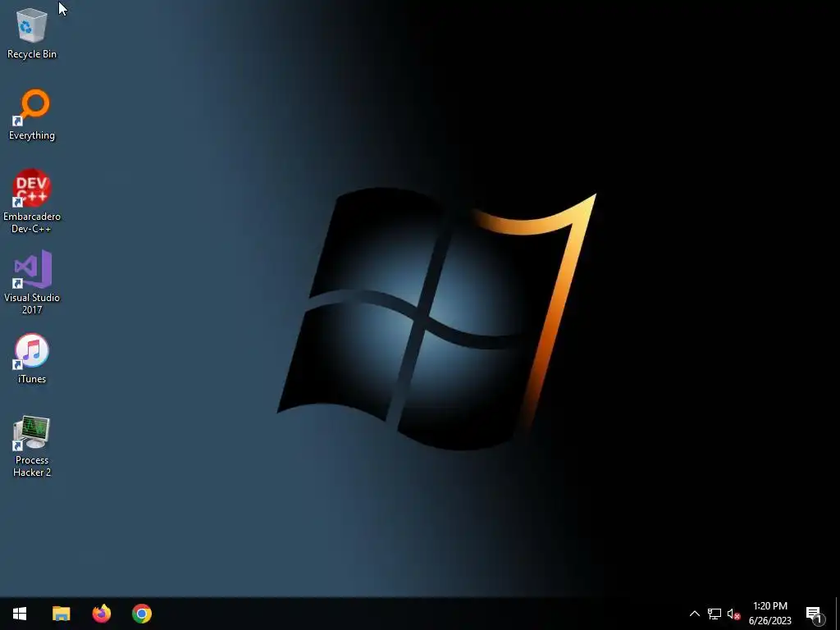The width and height of the screenshot is (840, 630).
Task: Select the iTunes desktop shortcut
Action: [32, 359]
